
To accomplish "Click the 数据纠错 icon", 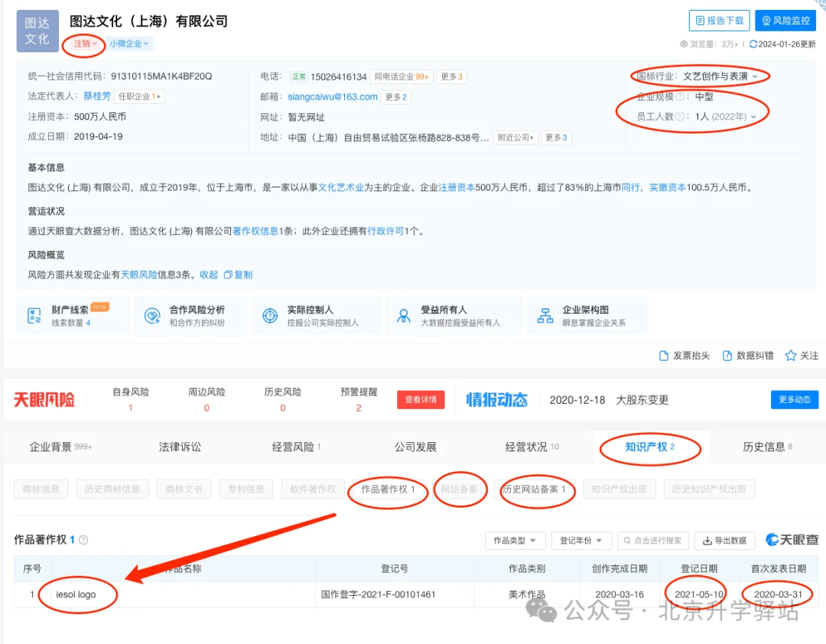I will [727, 356].
